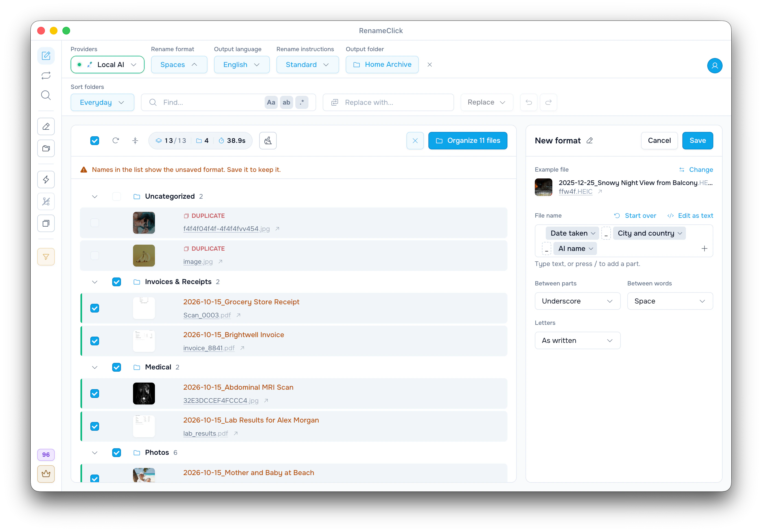Select the eraser tool in sidebar
The height and width of the screenshot is (532, 762).
tap(46, 126)
